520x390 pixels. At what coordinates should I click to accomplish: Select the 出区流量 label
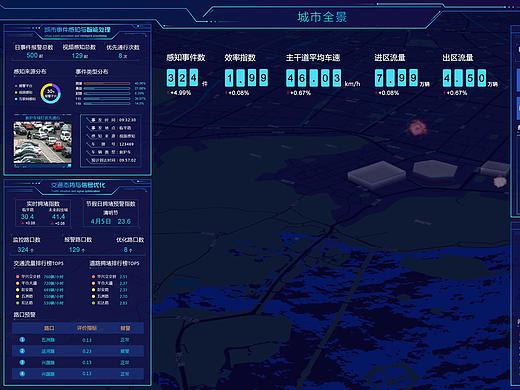pos(458,58)
